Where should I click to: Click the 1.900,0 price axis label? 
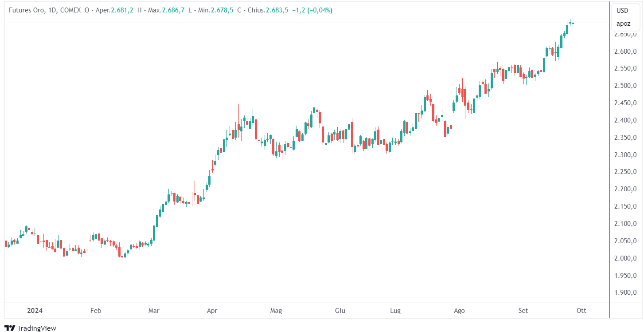(626, 292)
